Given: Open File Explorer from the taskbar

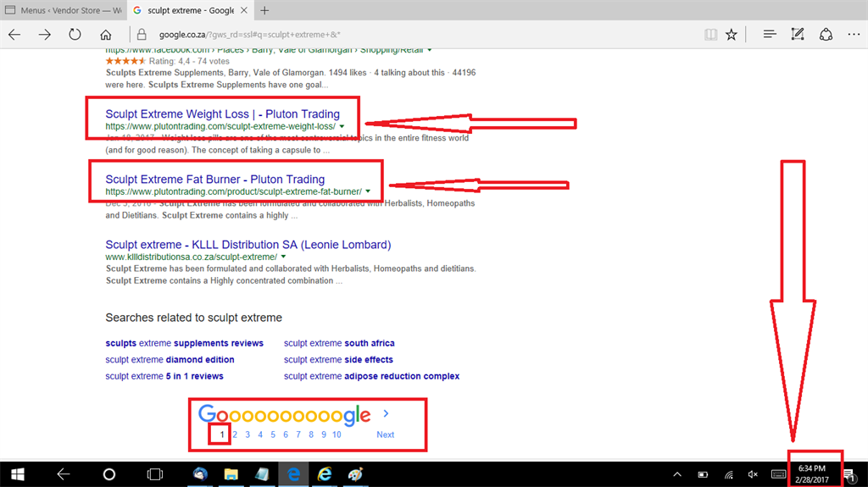Looking at the screenshot, I should [x=231, y=474].
